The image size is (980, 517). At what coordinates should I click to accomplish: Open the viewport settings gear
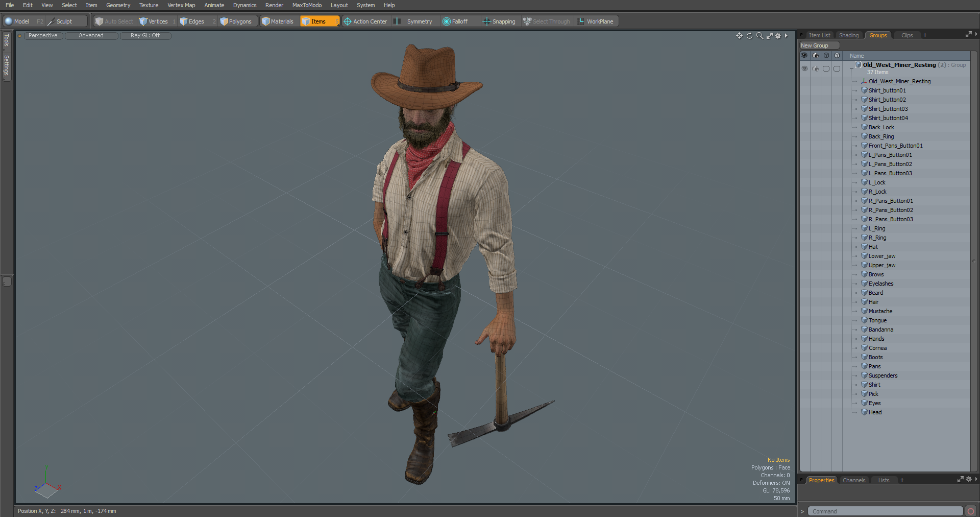[x=778, y=36]
